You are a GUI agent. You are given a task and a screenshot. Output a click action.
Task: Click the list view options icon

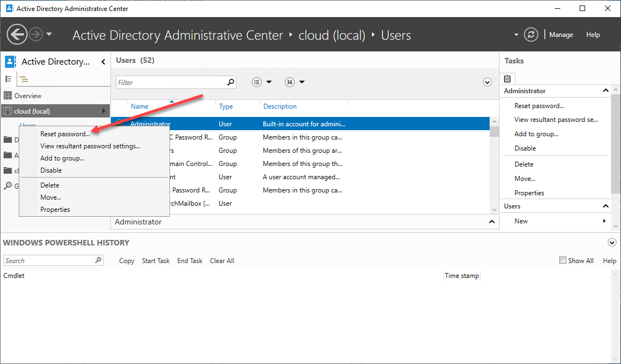257,82
